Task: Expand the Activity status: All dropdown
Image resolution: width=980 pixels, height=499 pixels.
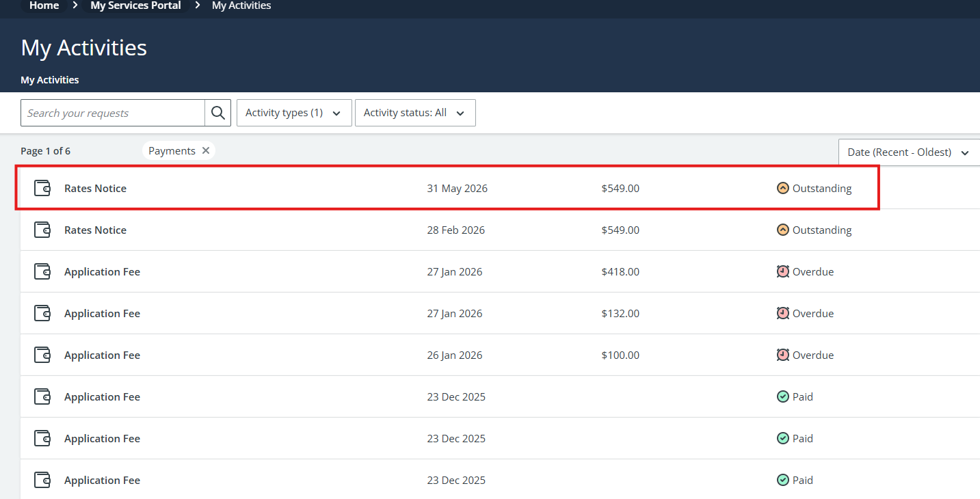Action: click(414, 113)
